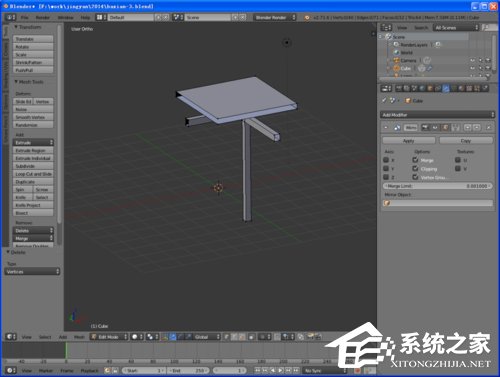Screen dimensions: 500x377
Task: Adjust the Merge Limit value field
Action: [437, 186]
